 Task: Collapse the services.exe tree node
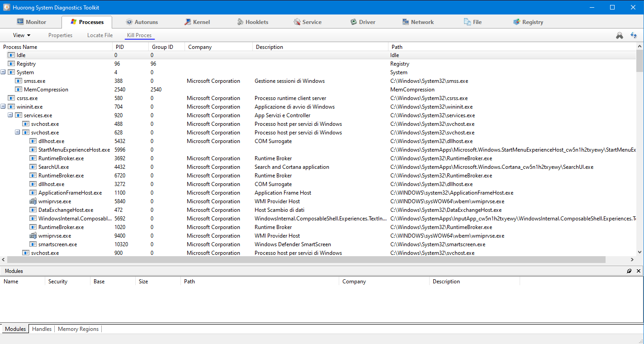pyautogui.click(x=10, y=115)
